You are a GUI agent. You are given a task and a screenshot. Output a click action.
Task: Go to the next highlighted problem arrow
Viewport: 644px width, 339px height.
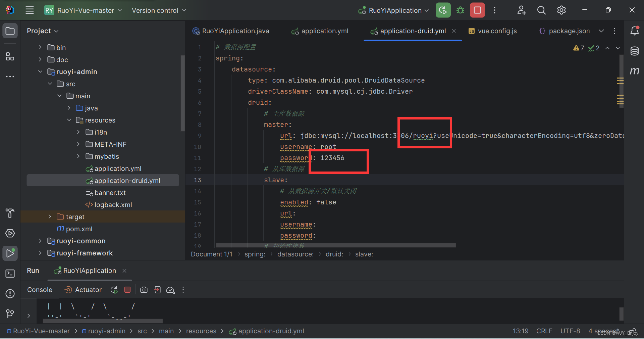618,48
